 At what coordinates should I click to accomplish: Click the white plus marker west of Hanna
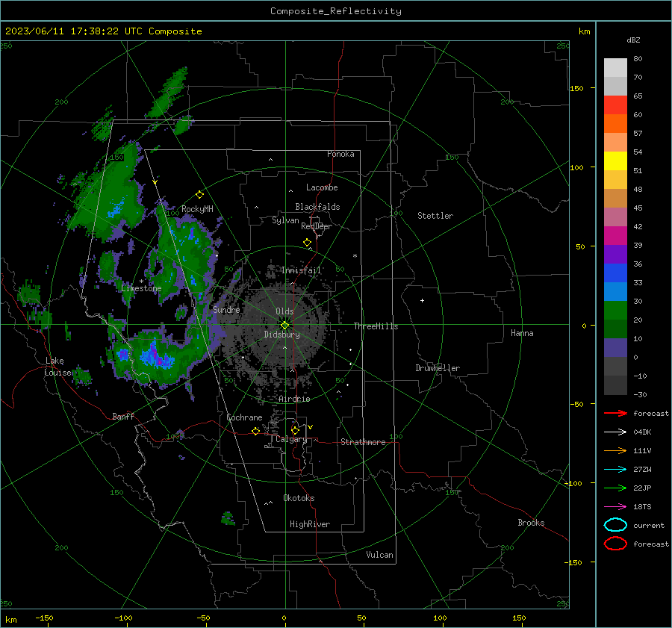(x=422, y=300)
